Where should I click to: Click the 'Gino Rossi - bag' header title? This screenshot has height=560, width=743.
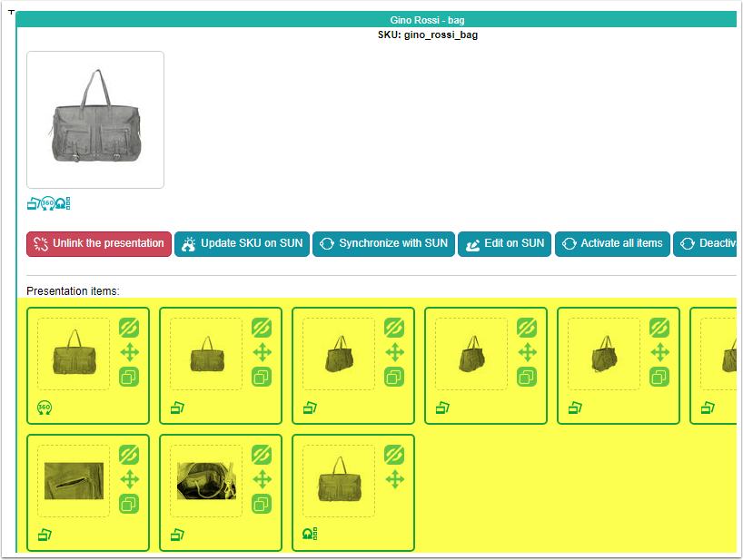(427, 20)
